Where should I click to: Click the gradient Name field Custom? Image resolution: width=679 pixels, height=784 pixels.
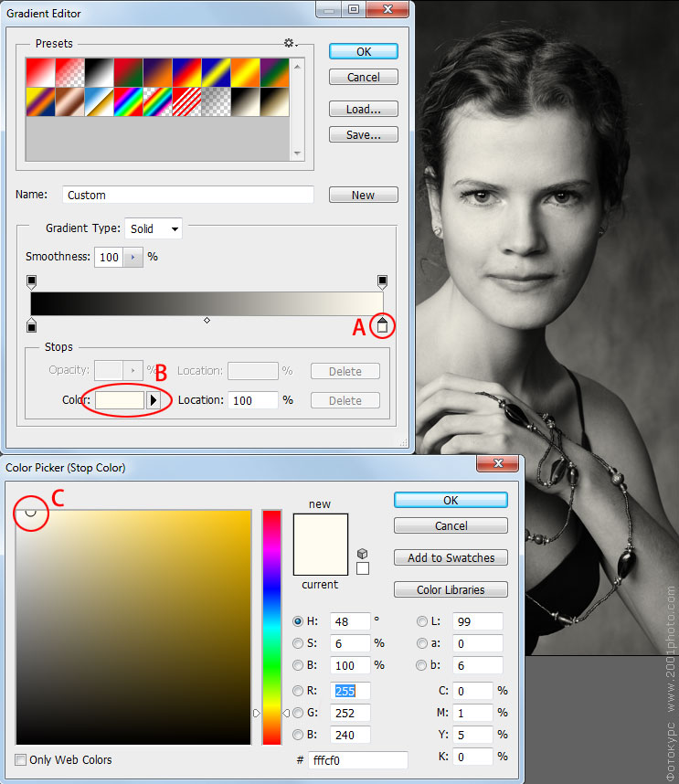188,195
